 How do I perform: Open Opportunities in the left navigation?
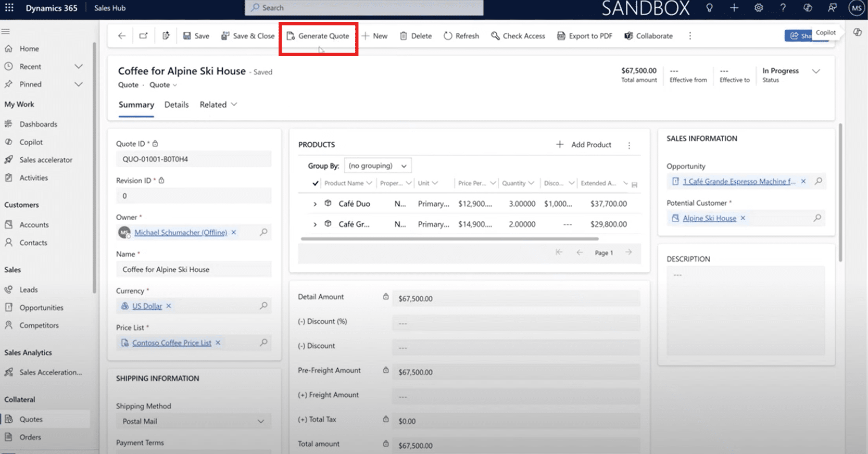(x=41, y=308)
